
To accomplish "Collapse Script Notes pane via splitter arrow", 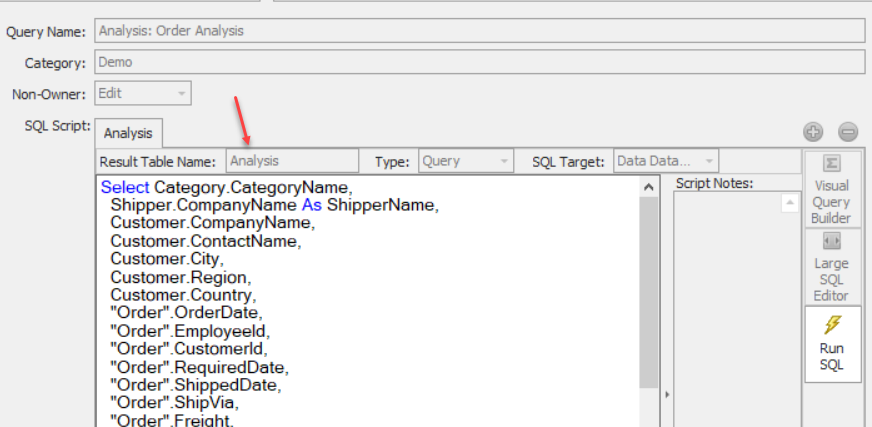I will [x=666, y=394].
